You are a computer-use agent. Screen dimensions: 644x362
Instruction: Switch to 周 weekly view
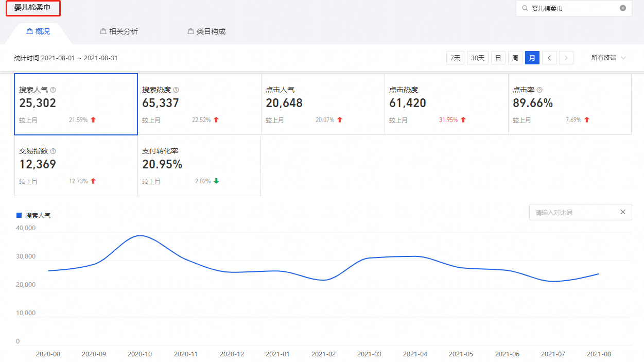tap(515, 58)
